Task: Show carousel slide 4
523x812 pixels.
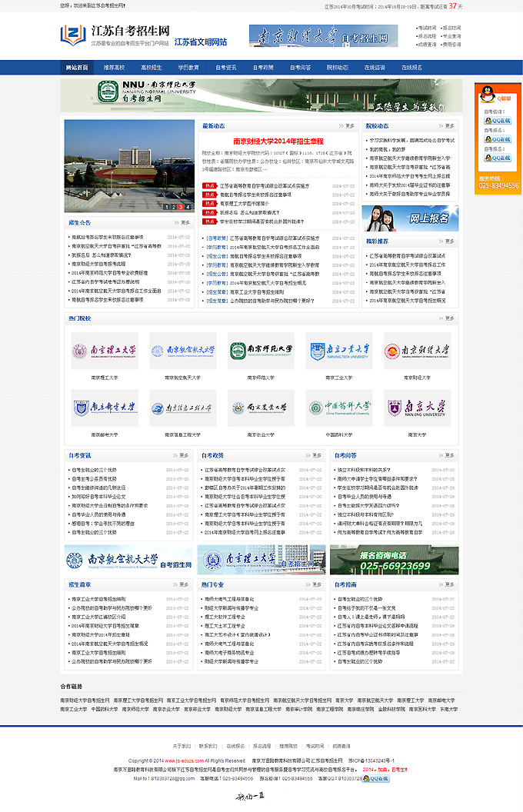Action: pos(188,207)
